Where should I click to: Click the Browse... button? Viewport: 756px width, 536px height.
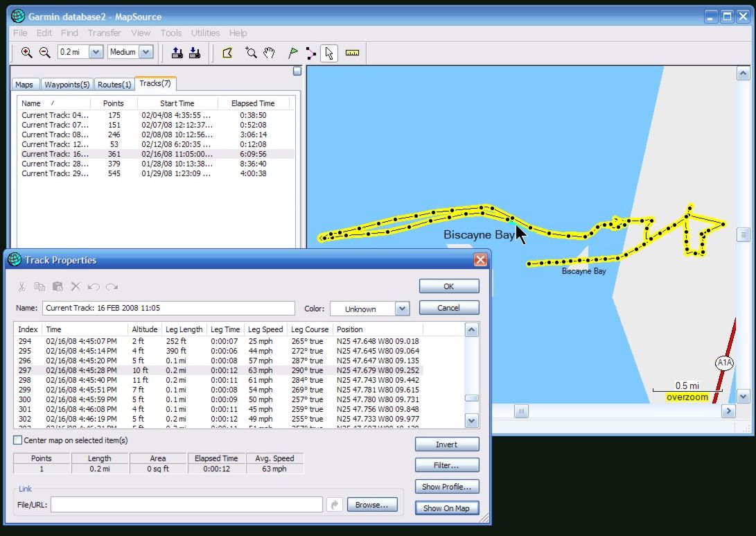click(372, 505)
